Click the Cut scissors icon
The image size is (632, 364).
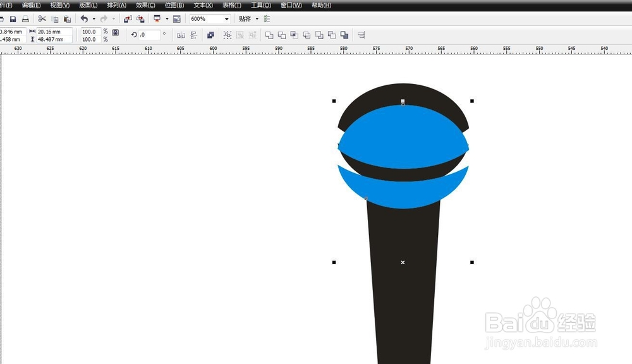point(42,18)
